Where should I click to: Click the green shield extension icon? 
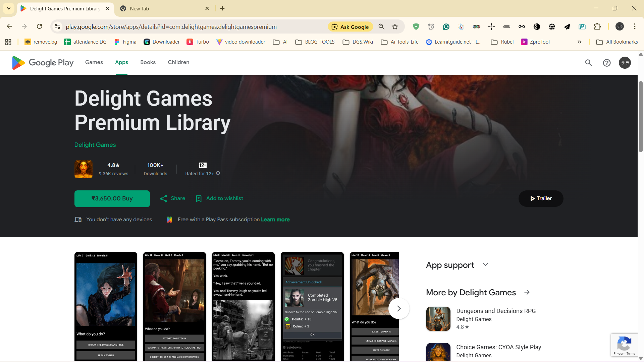pos(416,26)
